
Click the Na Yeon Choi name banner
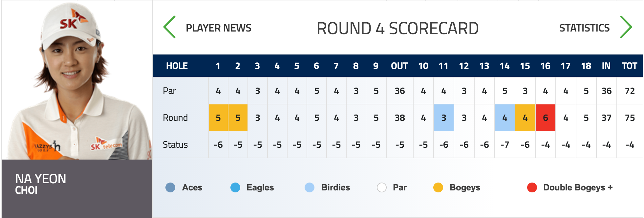tap(77, 188)
